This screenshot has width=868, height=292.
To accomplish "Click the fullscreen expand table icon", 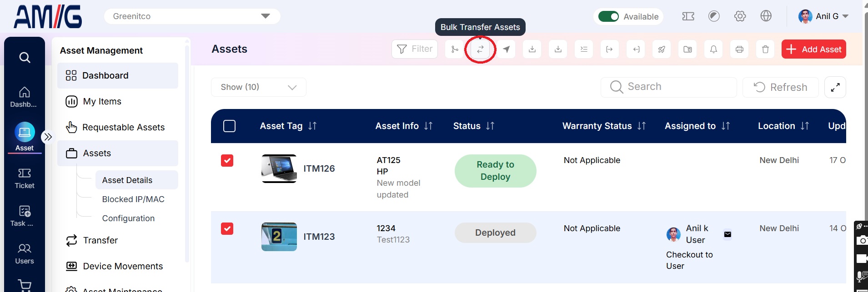I will click(x=835, y=87).
